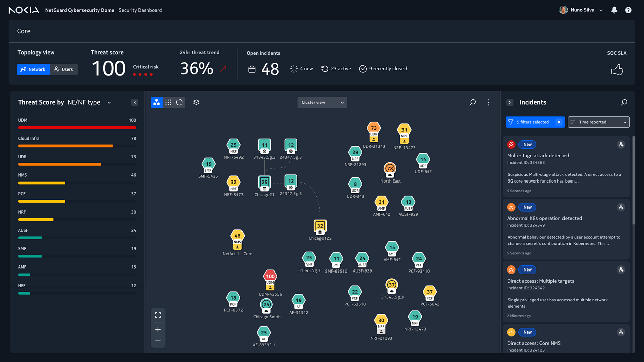Filter by 23 active incidents
The width and height of the screenshot is (644, 362).
click(x=336, y=69)
